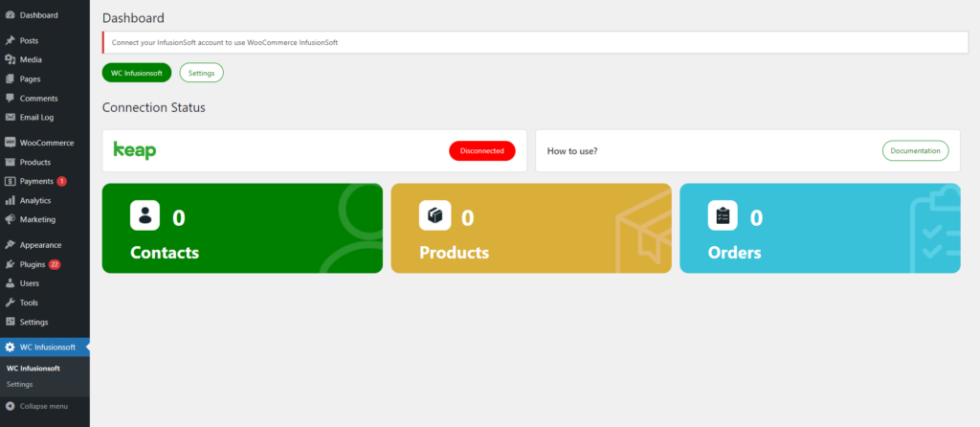
Task: Open the green Contacts card
Action: click(x=242, y=228)
